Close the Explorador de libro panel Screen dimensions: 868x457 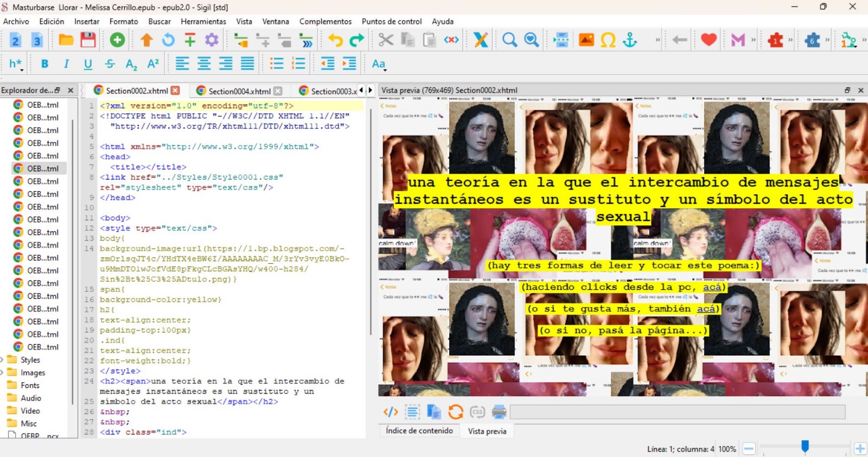pyautogui.click(x=71, y=90)
